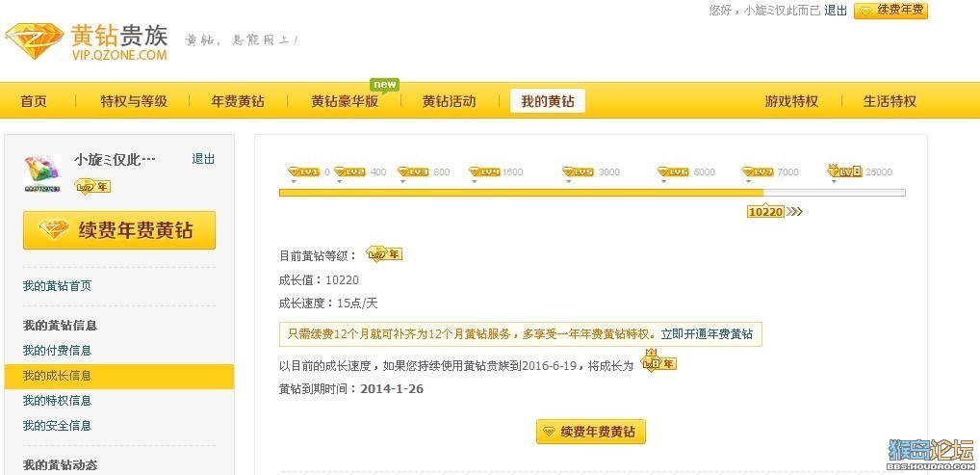Open the 黄钻活动 navigation tab
980x475 pixels.
pos(449,101)
